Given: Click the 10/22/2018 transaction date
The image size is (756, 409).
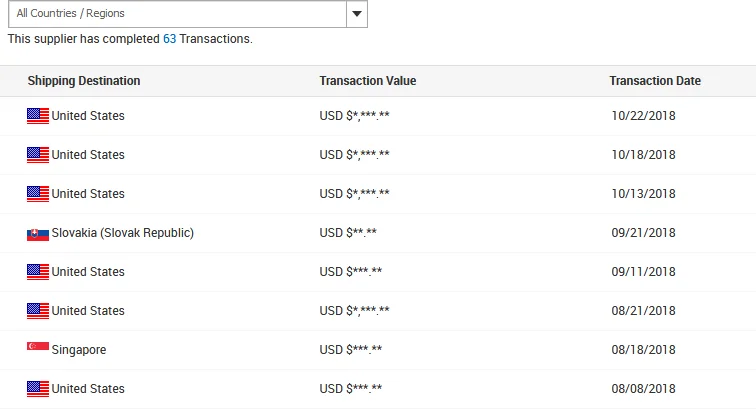Looking at the screenshot, I should 643,116.
